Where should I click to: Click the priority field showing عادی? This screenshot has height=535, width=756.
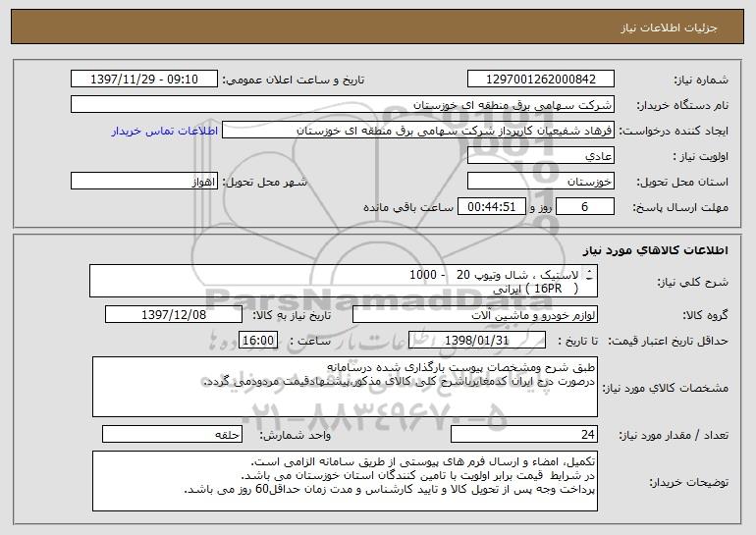coord(541,155)
